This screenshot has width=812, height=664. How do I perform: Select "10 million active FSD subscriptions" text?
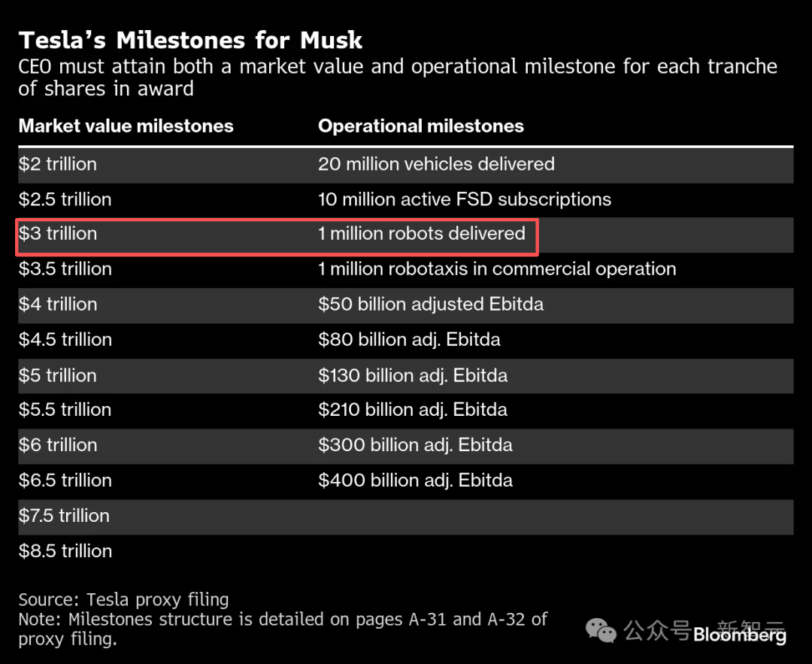[x=464, y=199]
